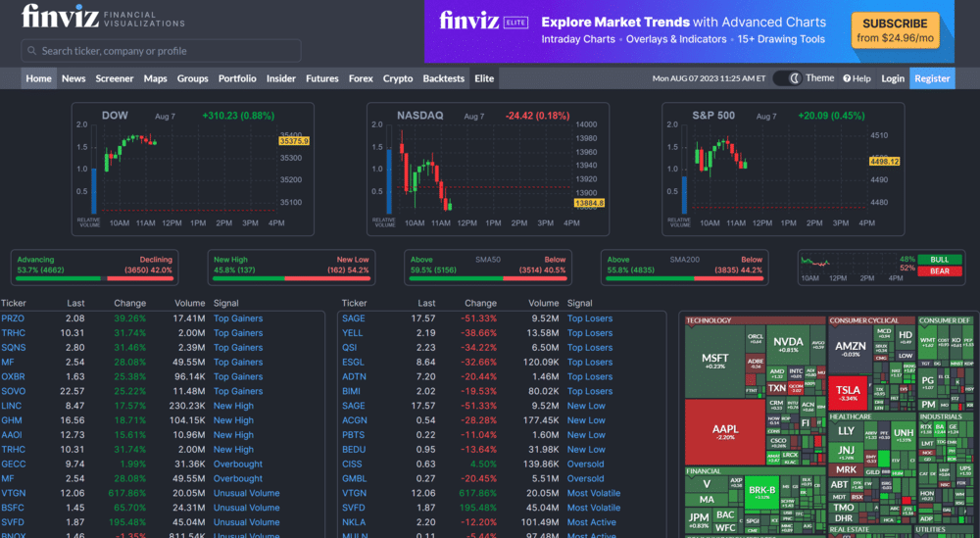
Task: Focus the ticker search field
Action: tap(162, 51)
